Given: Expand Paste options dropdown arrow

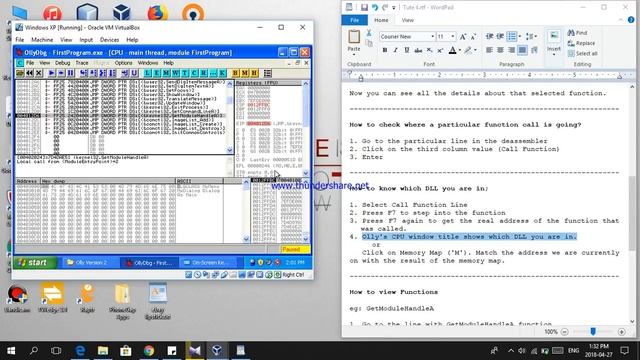Looking at the screenshot, I should pos(354,54).
